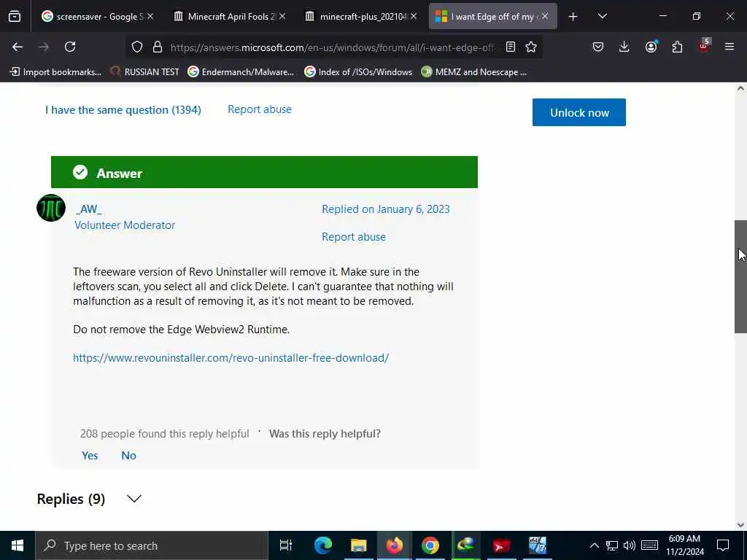Click the page vertical scrollbar thumb
The image size is (747, 560).
(x=740, y=276)
